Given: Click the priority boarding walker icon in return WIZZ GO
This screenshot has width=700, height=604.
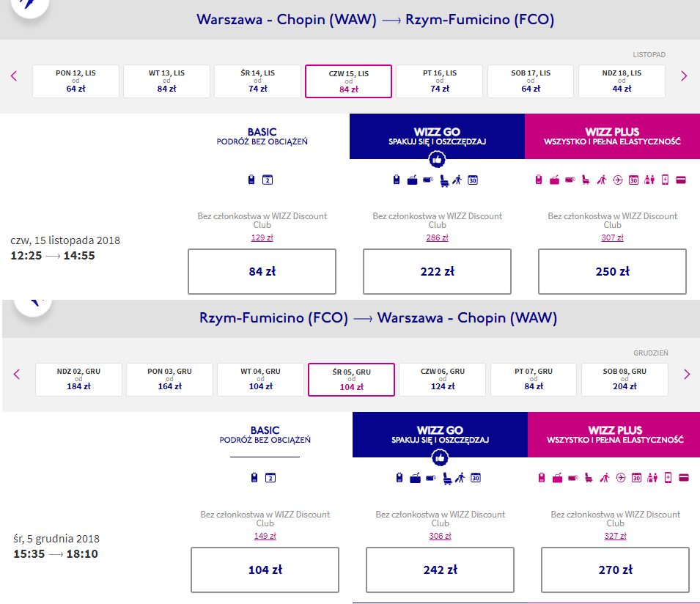Looking at the screenshot, I should pos(460,478).
